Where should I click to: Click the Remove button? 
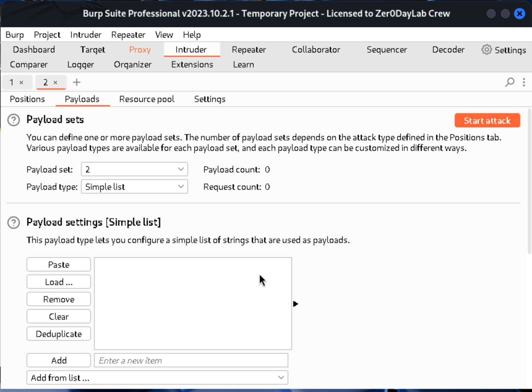[59, 299]
